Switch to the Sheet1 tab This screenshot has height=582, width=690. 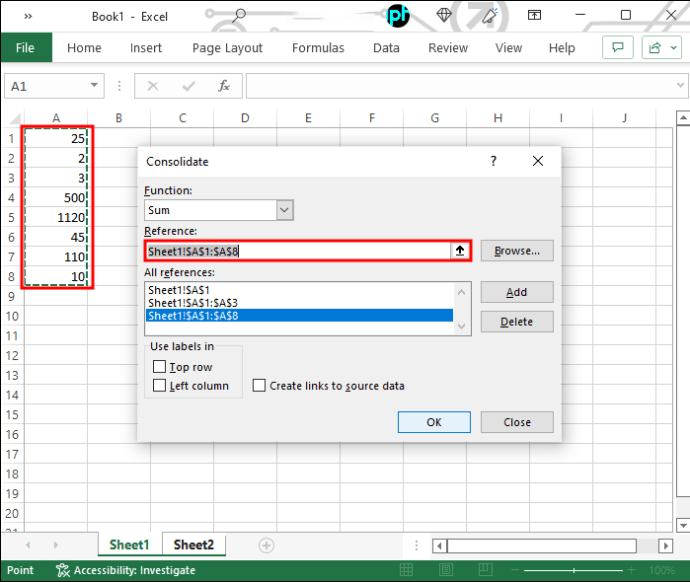(x=129, y=545)
